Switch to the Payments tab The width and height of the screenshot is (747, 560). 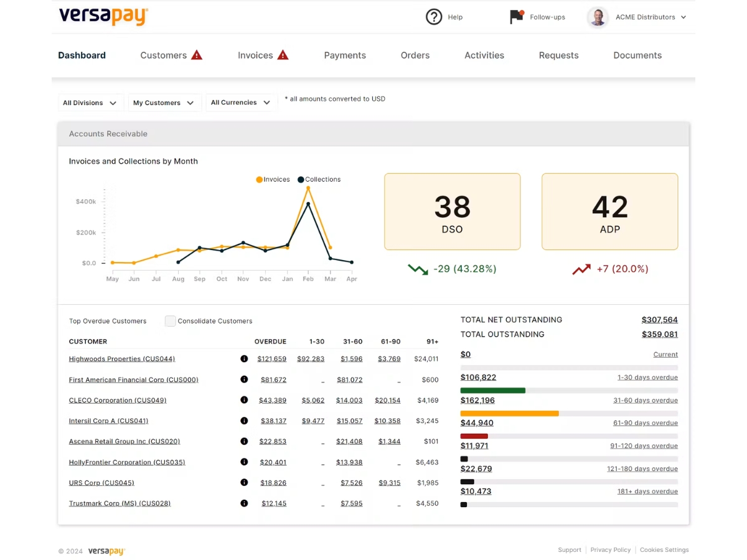click(345, 55)
